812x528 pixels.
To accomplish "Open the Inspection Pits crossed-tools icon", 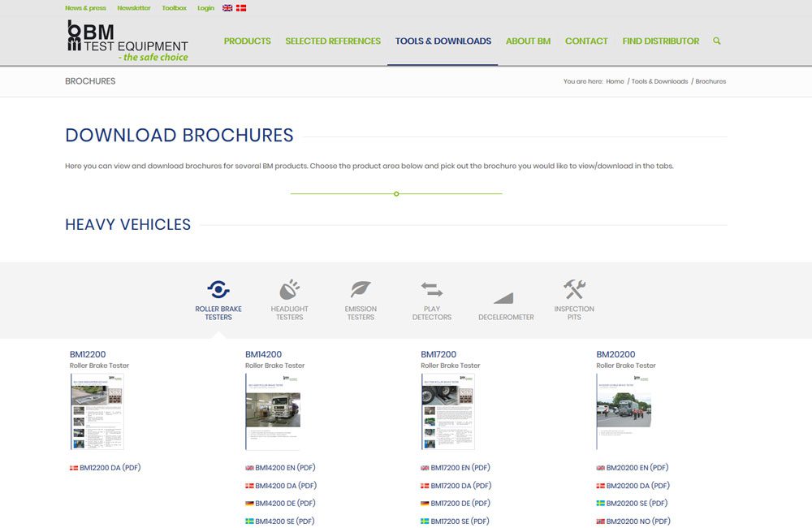I will [x=574, y=288].
